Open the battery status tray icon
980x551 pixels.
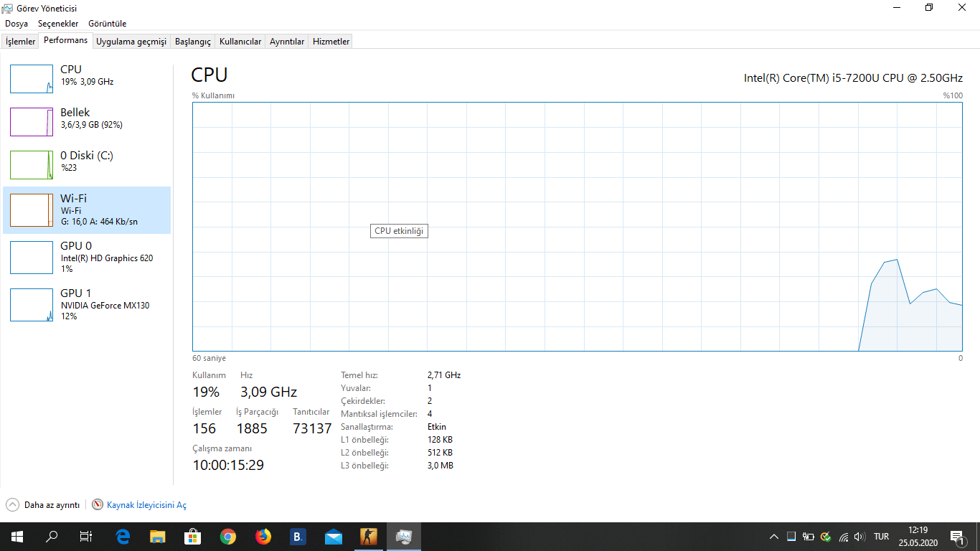[x=809, y=537]
